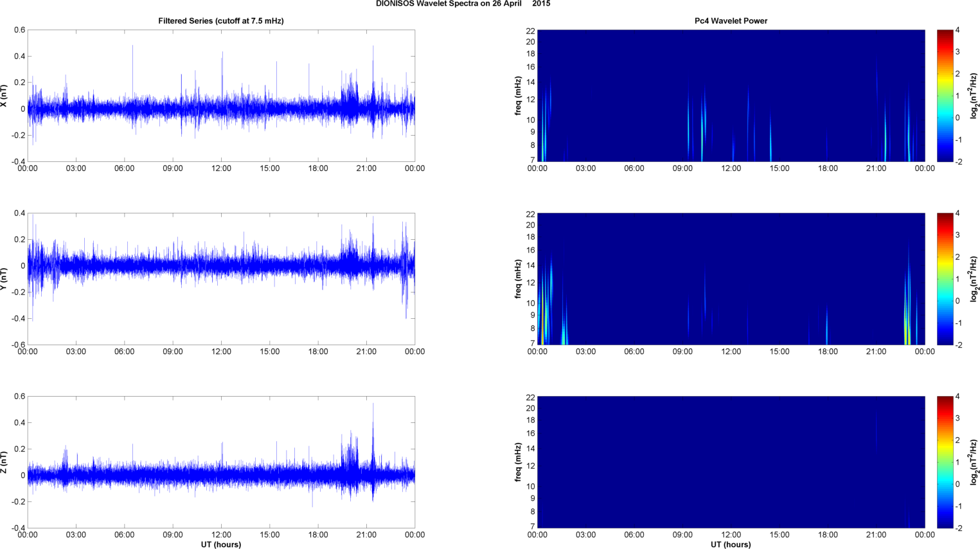980x549 pixels.
Task: Select UT (hours) label under Z series plot
Action: pos(221,544)
